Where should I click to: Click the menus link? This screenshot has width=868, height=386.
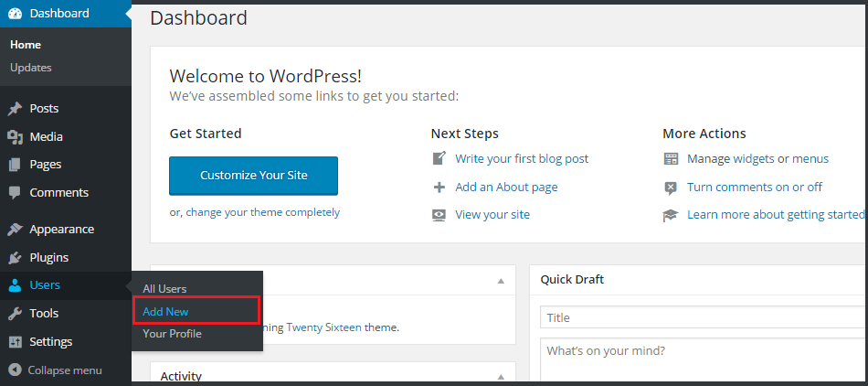[810, 159]
